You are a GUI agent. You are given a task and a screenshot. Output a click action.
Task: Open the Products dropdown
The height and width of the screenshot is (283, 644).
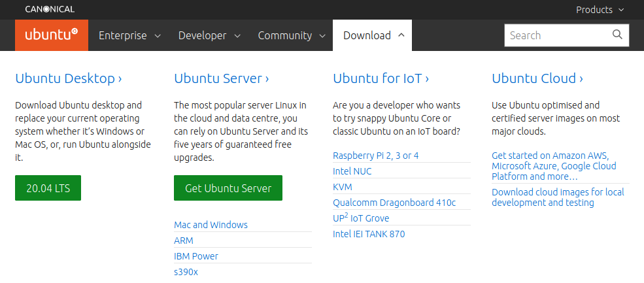(600, 10)
